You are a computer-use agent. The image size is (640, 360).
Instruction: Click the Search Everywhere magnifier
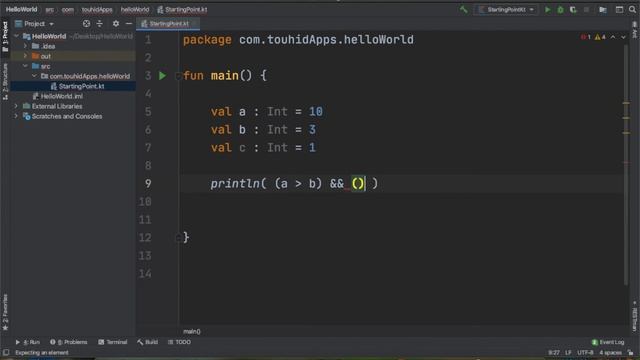632,9
